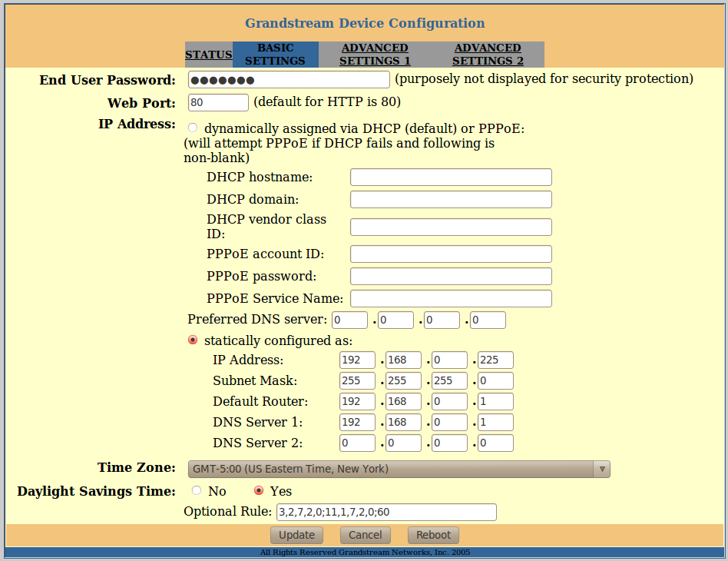Click DNS Server 2 first octet field
The image size is (728, 561).
357,443
